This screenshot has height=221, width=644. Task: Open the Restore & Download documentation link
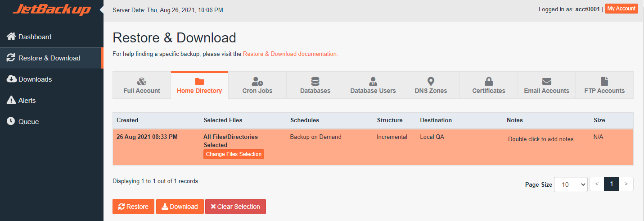(290, 54)
